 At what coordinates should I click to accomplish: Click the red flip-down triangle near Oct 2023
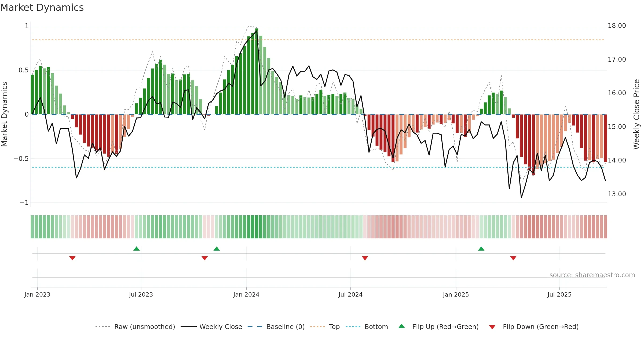[205, 258]
